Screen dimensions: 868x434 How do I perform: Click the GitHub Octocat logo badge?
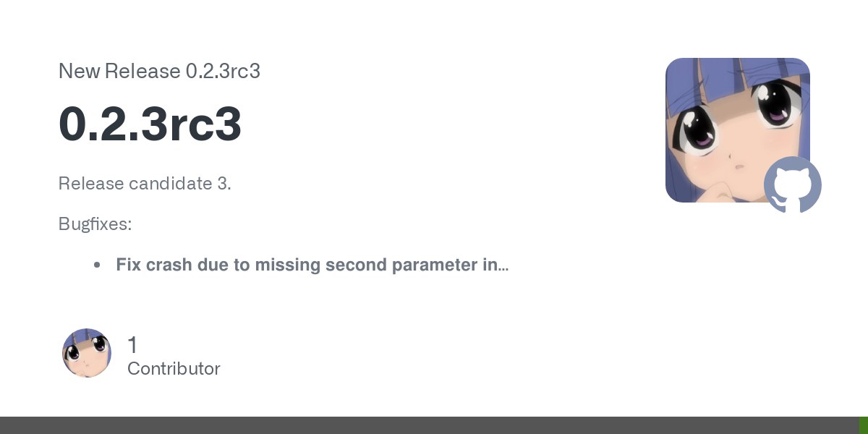tap(792, 185)
